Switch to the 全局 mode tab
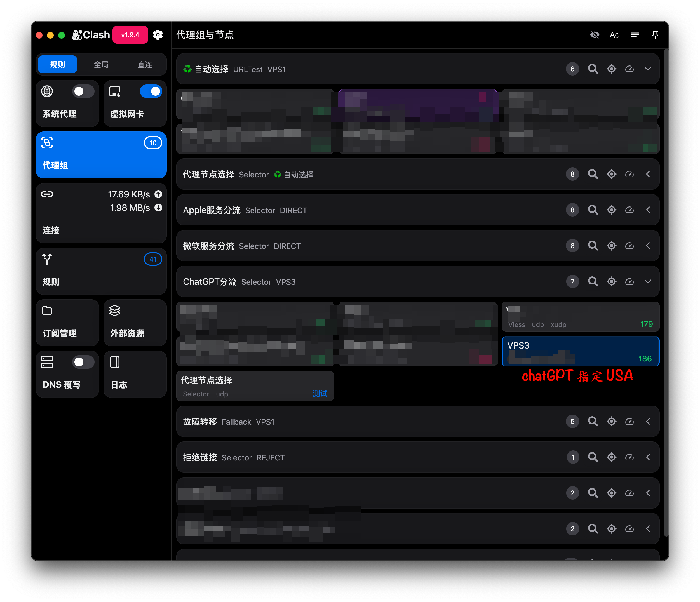 point(101,64)
